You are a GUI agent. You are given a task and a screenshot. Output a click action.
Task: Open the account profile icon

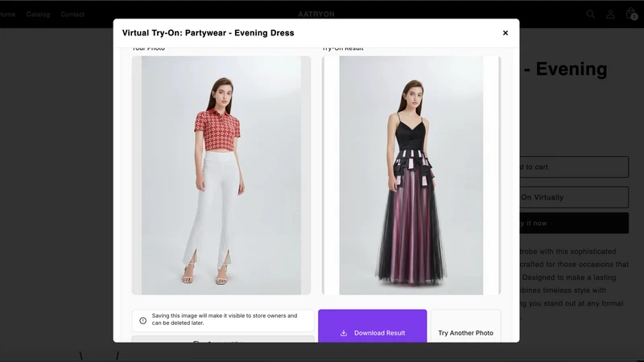(x=611, y=14)
